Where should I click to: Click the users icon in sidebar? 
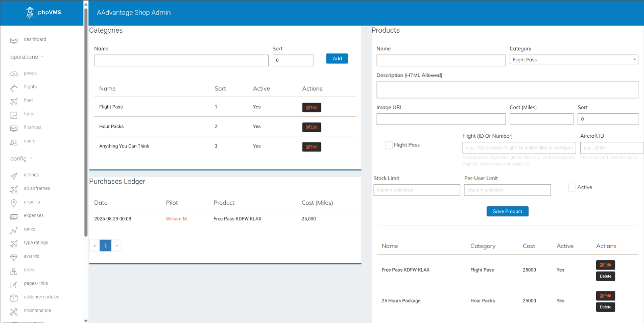click(x=14, y=142)
